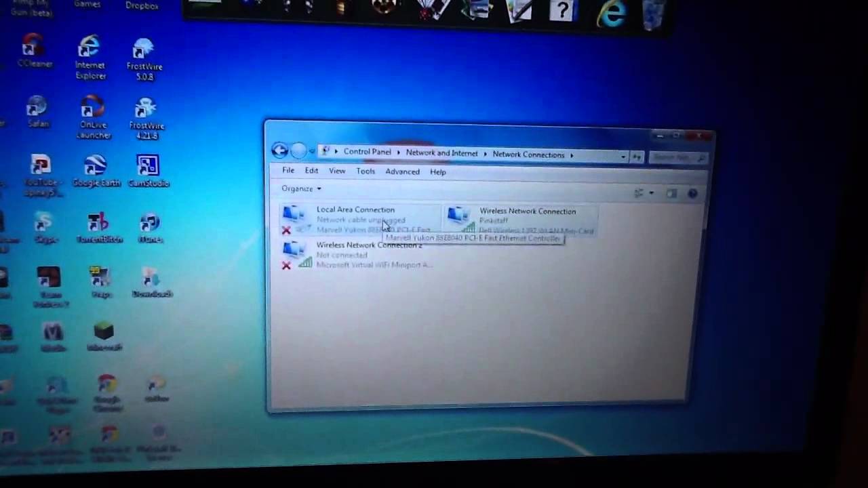Screen dimensions: 868x488
Task: Click the search box in Network Connections
Action: (x=677, y=158)
